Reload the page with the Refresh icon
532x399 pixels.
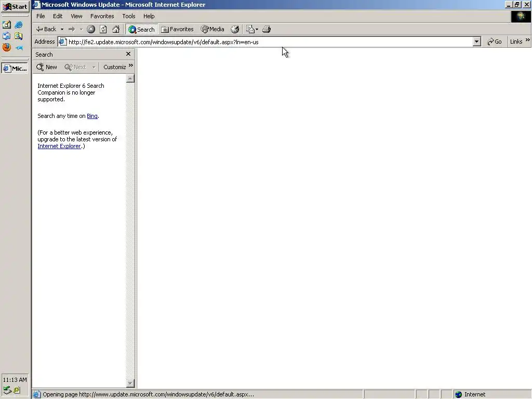(x=103, y=29)
